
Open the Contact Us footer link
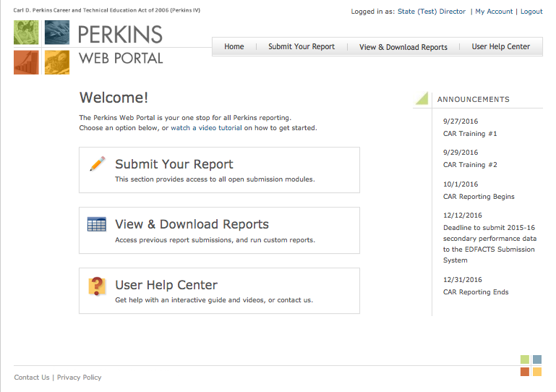(x=32, y=377)
